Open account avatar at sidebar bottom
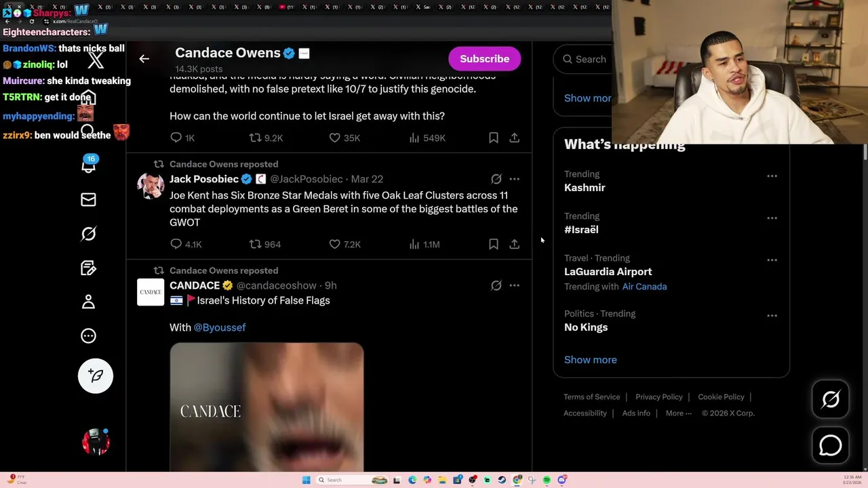The width and height of the screenshot is (868, 488). pyautogui.click(x=96, y=442)
